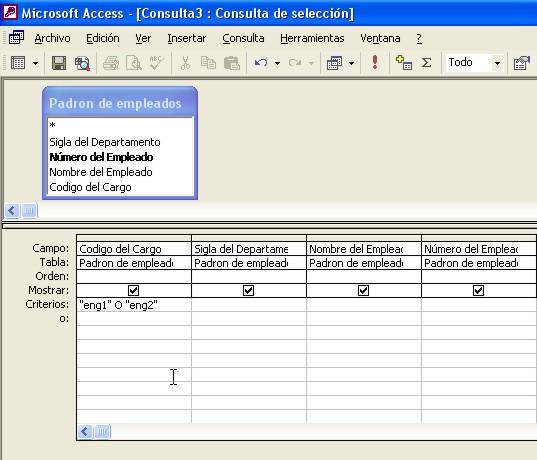Open the ? help menu
This screenshot has width=537, height=460.
(419, 38)
